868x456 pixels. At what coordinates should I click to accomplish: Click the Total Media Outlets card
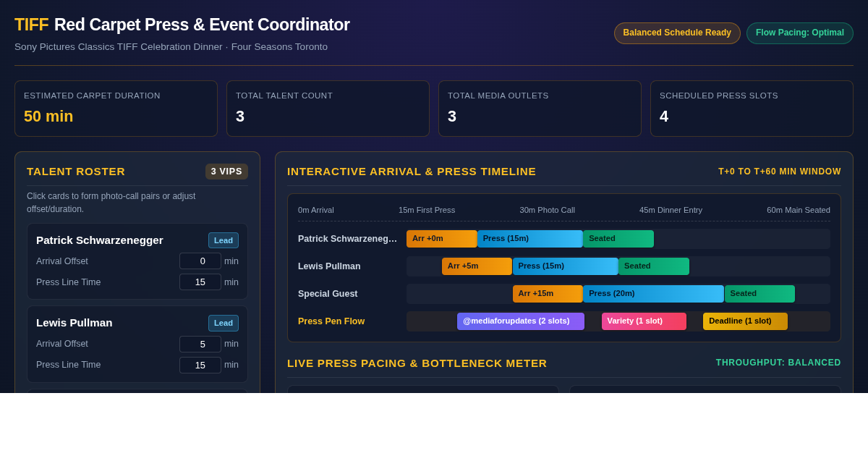540,109
